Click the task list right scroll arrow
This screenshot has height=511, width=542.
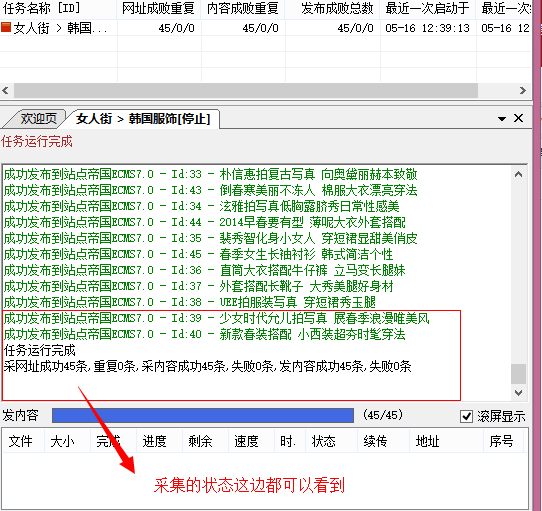point(523,91)
